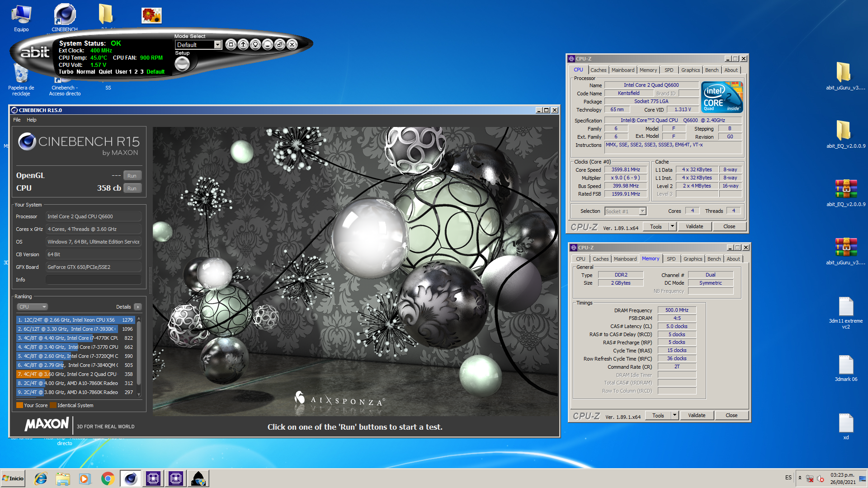Viewport: 868px width, 488px height.
Task: Open the Equipo desktop icon
Action: pos(21,19)
